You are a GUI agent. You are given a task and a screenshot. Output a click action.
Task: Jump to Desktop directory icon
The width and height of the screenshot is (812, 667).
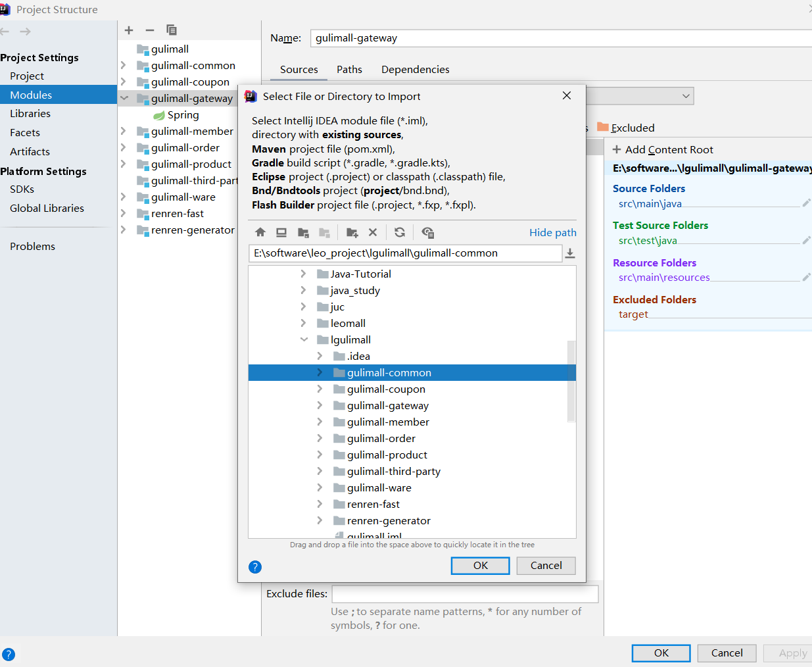tap(281, 232)
